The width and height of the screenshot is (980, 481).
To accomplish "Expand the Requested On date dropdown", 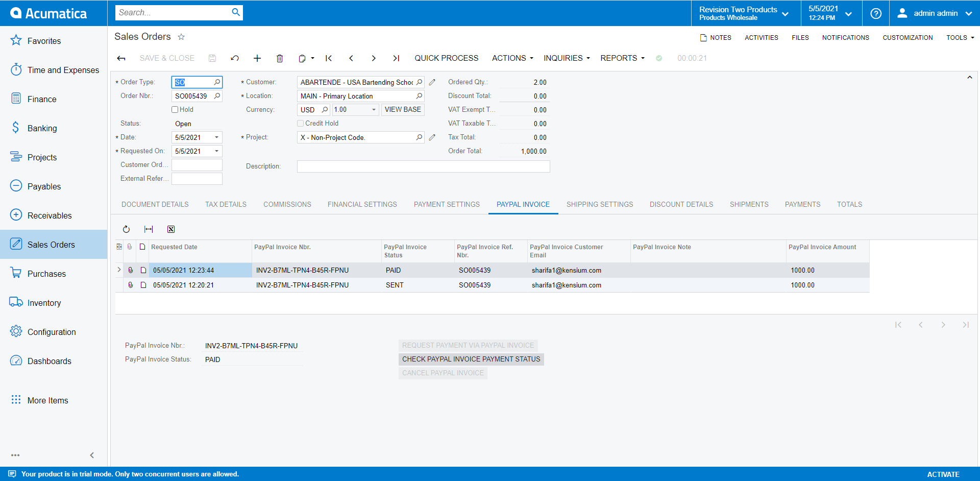I will click(217, 151).
